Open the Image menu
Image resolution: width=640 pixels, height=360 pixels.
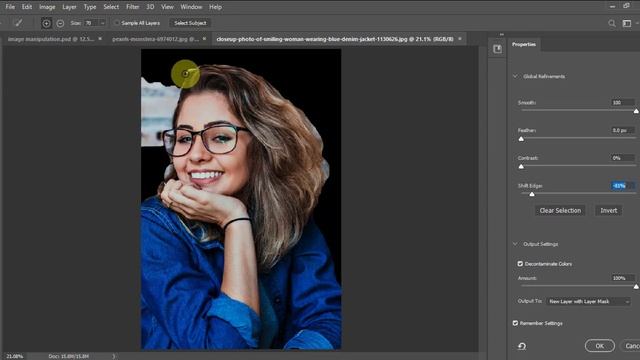coord(47,7)
